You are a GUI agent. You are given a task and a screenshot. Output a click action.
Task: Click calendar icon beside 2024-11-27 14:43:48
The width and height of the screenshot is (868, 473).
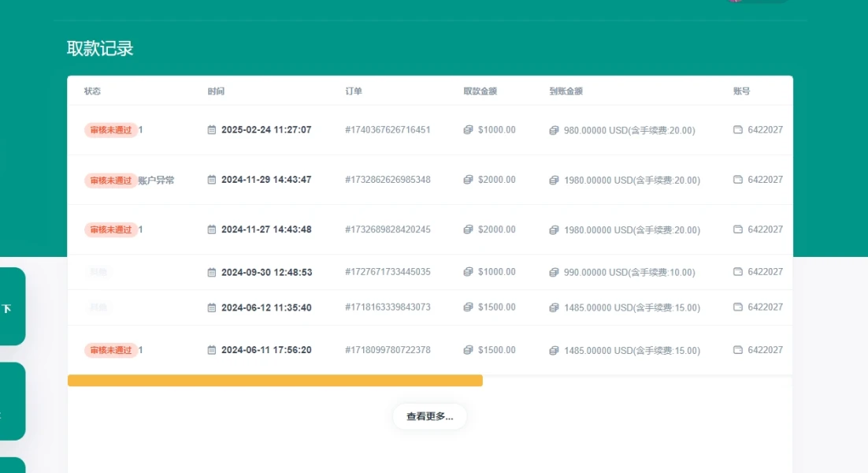pos(211,229)
